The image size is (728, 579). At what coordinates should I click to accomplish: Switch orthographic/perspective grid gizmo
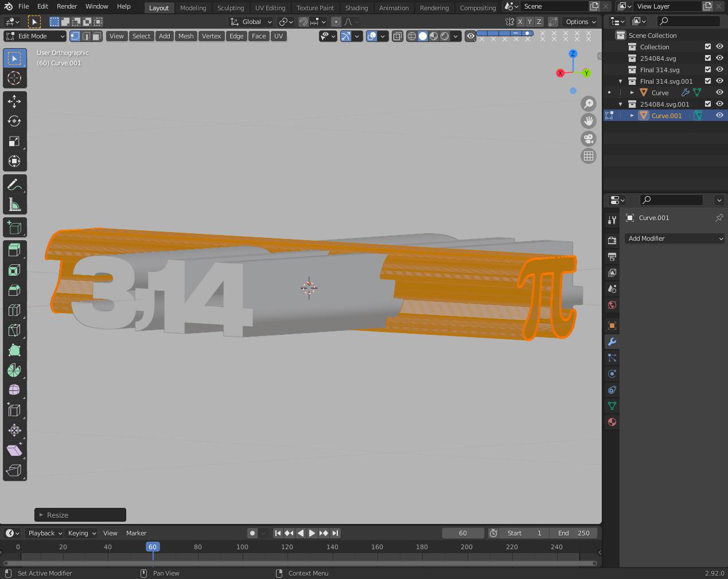pyautogui.click(x=589, y=156)
